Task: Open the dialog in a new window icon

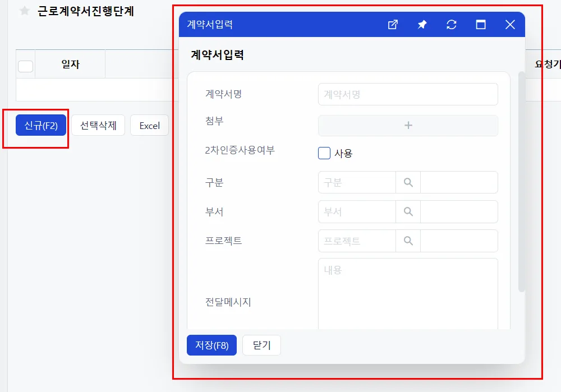Action: point(393,25)
